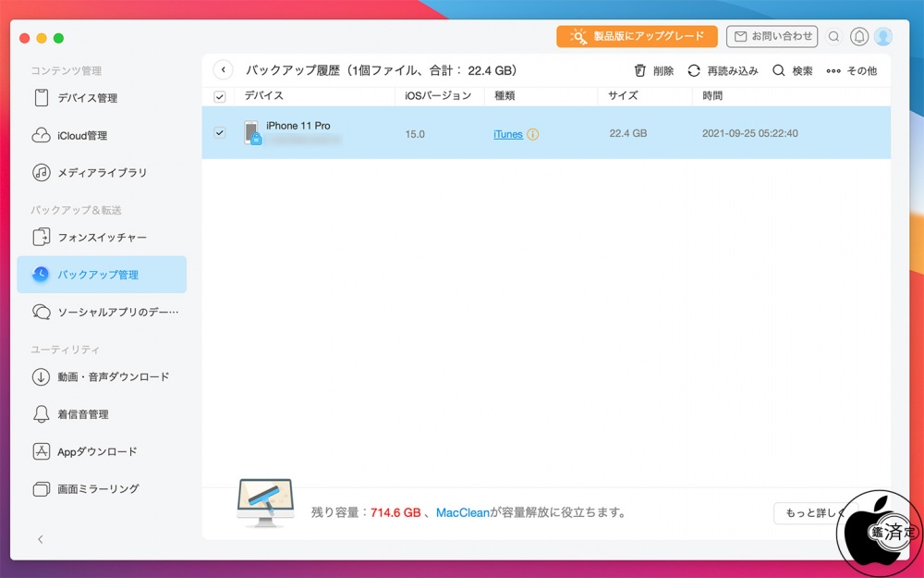Click iPhone 11 Pro device name
This screenshot has height=578, width=924.
(x=298, y=126)
